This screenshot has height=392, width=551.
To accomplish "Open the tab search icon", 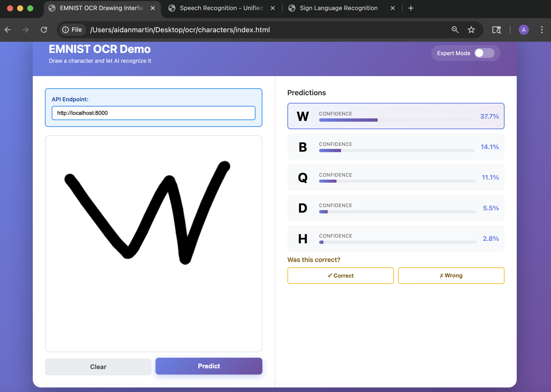I will click(x=496, y=30).
